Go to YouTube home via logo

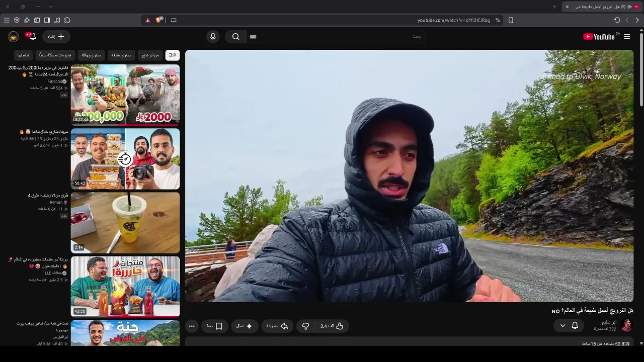click(x=599, y=36)
